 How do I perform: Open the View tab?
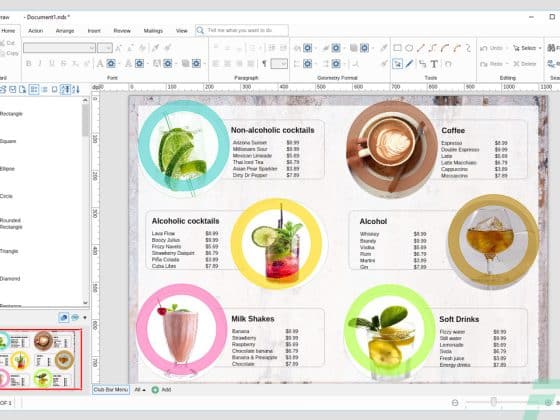(x=182, y=31)
